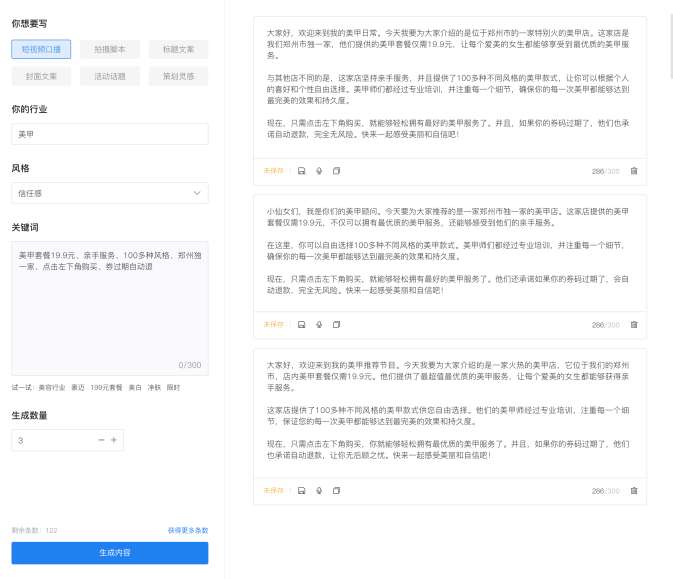Select the 策划灵感 writing type
The image size is (673, 579).
pos(179,76)
